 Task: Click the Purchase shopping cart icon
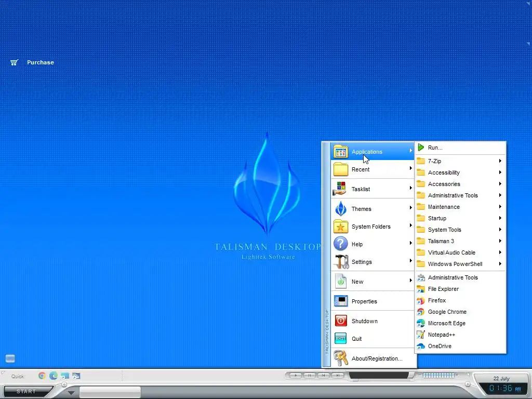14,62
